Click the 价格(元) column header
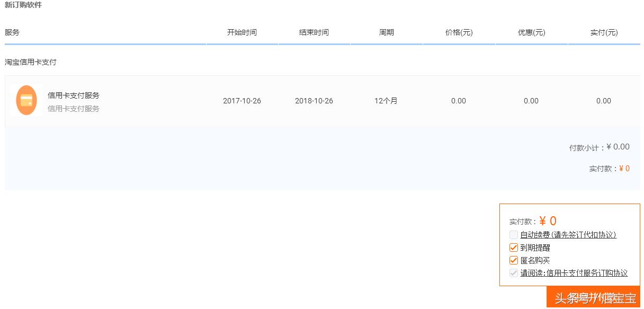 coord(459,32)
